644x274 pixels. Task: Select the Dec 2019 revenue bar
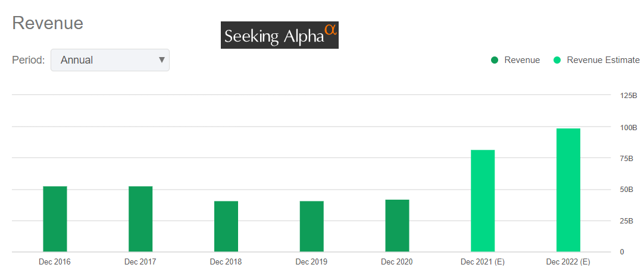tap(312, 226)
